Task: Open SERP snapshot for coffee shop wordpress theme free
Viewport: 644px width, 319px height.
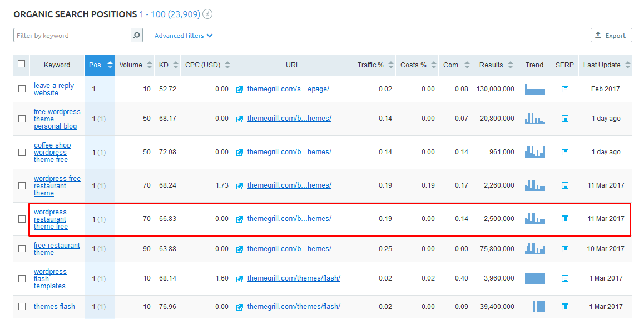Action: click(x=564, y=152)
